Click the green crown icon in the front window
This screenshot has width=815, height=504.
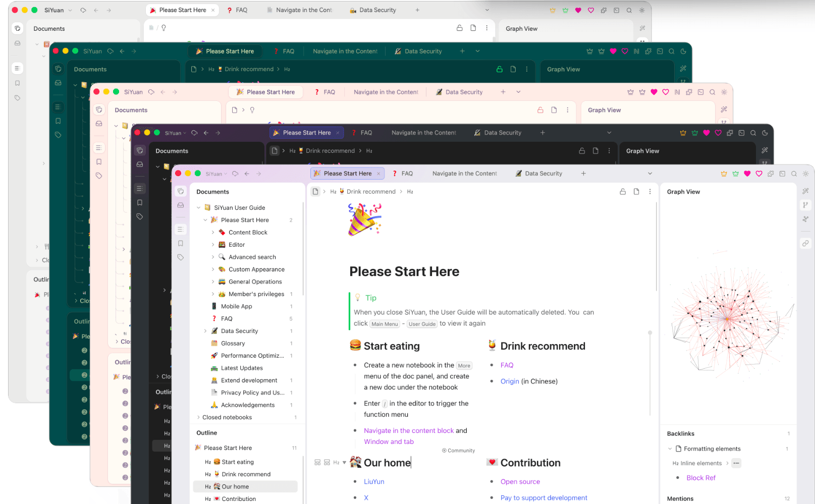click(735, 174)
